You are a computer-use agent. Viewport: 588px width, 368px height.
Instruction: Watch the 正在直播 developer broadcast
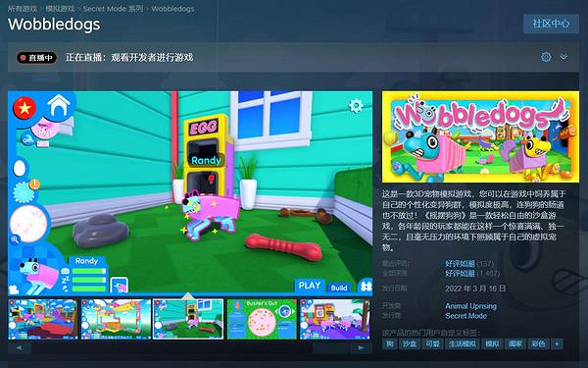(129, 58)
